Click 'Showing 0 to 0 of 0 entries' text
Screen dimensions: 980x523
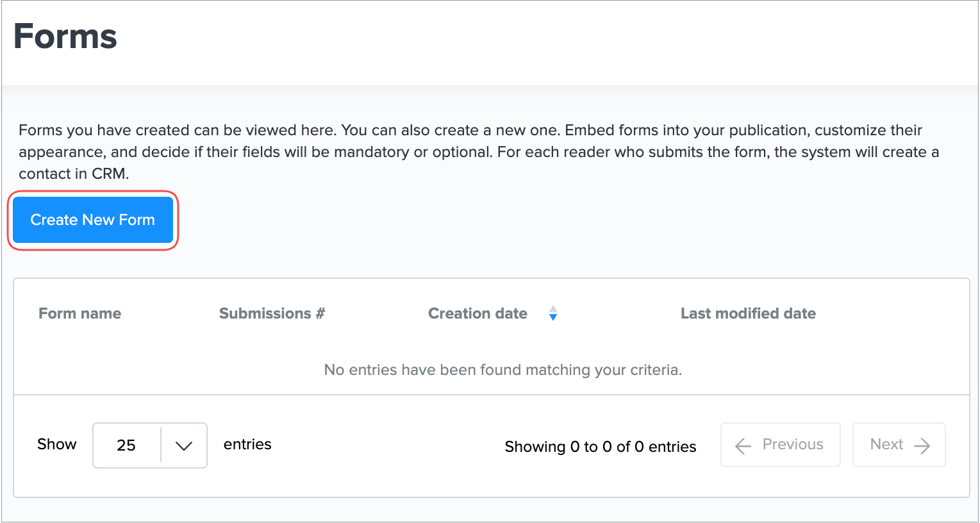(x=600, y=447)
